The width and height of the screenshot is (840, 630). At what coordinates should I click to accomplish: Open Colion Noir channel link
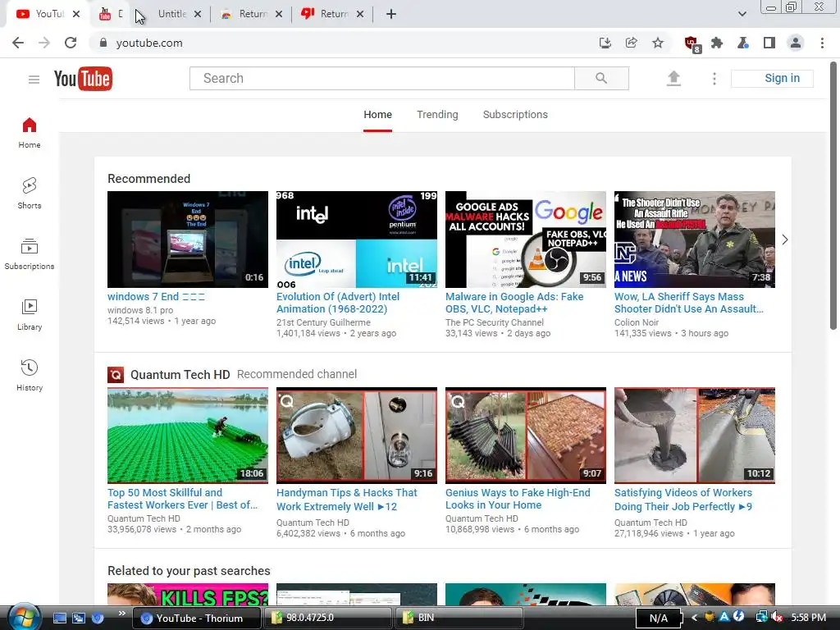pos(637,322)
